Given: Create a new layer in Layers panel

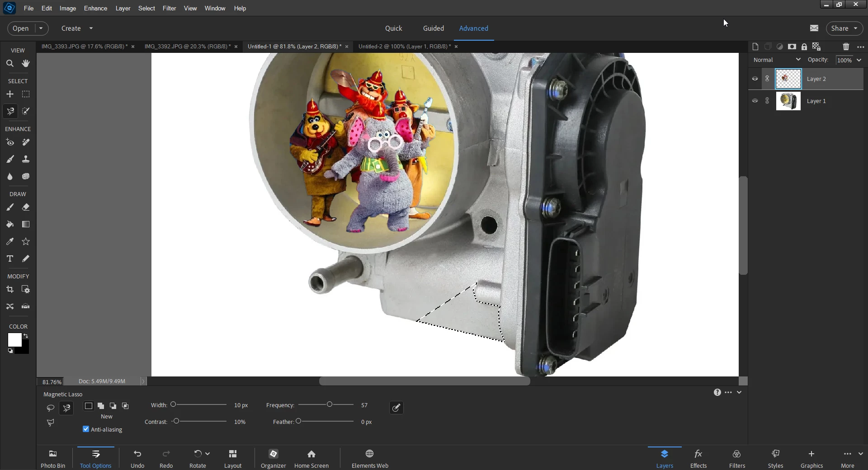Looking at the screenshot, I should (755, 47).
